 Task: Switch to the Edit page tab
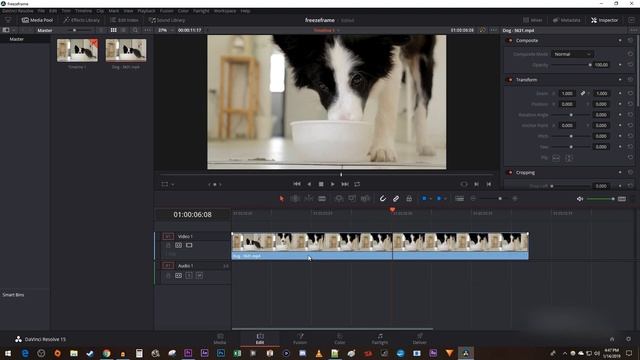pyautogui.click(x=260, y=339)
